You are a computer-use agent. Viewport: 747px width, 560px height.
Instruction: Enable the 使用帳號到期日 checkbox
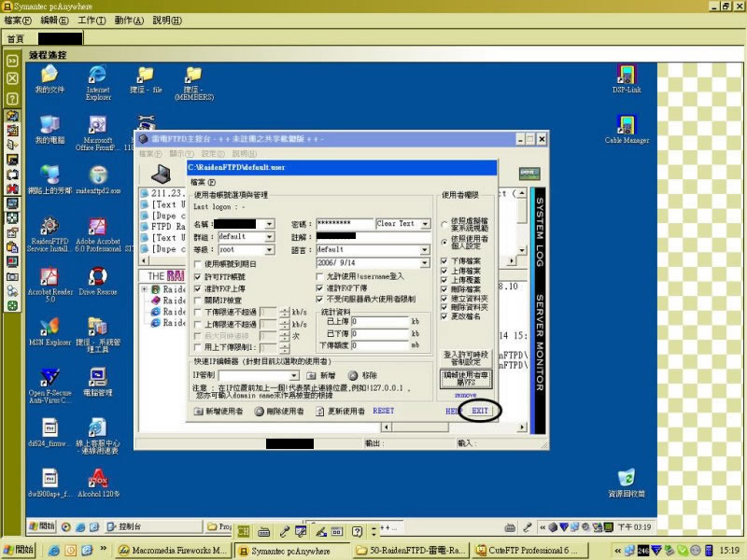(x=198, y=263)
